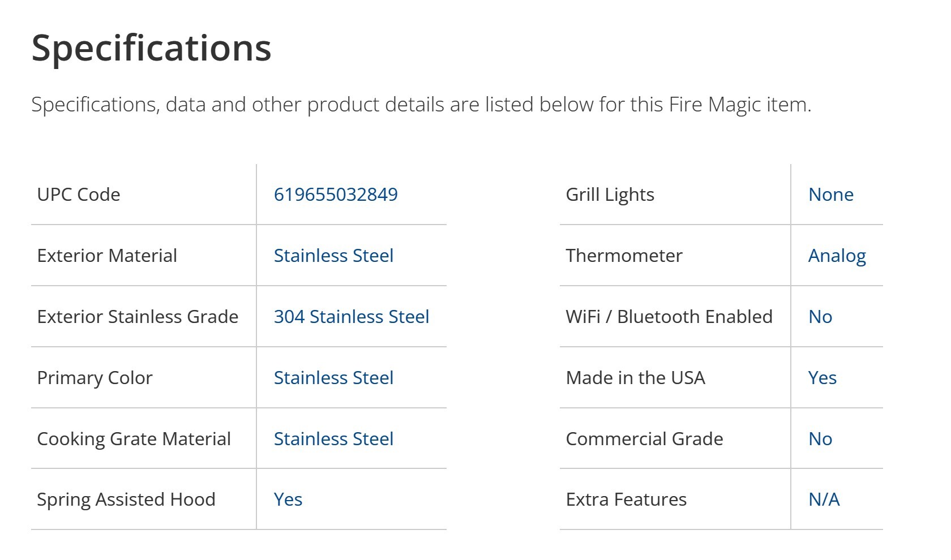Click the WiFi / Bluetooth Enabled No link
The height and width of the screenshot is (560, 951).
click(820, 317)
